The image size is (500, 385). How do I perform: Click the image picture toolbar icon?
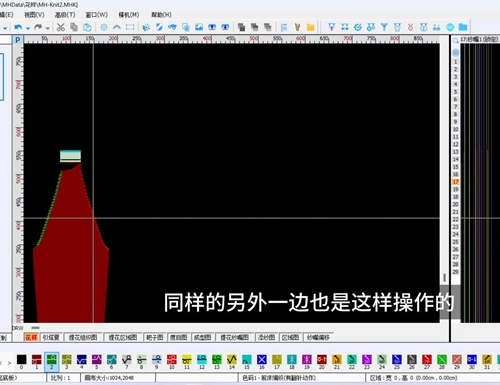(199, 27)
